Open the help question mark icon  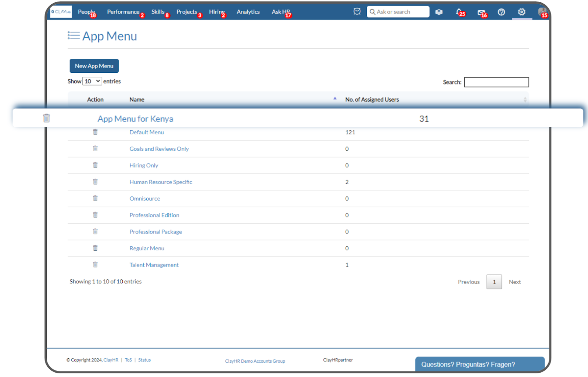[501, 12]
